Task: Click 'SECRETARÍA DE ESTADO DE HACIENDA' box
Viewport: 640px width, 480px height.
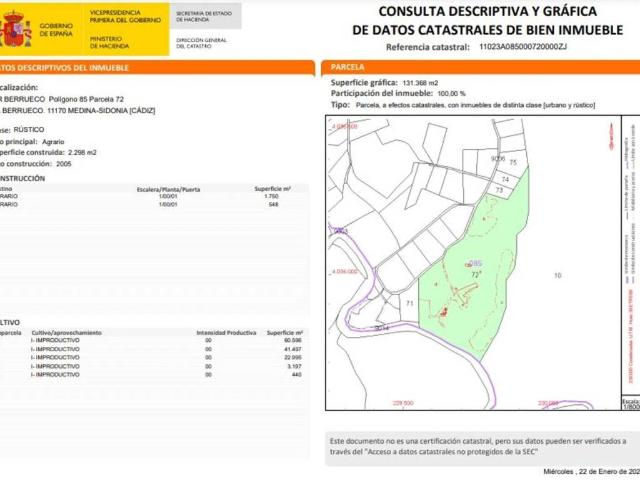Action: 204,16
